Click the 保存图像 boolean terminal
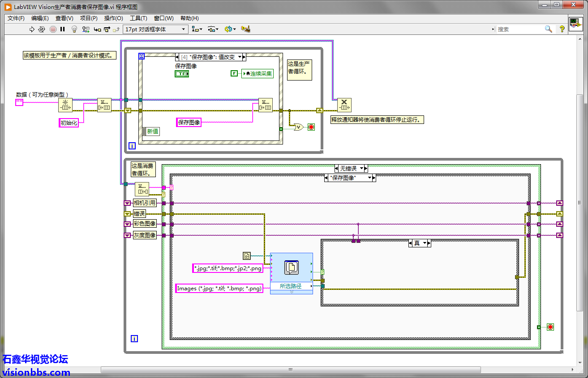Image resolution: width=588 pixels, height=378 pixels. (182, 74)
